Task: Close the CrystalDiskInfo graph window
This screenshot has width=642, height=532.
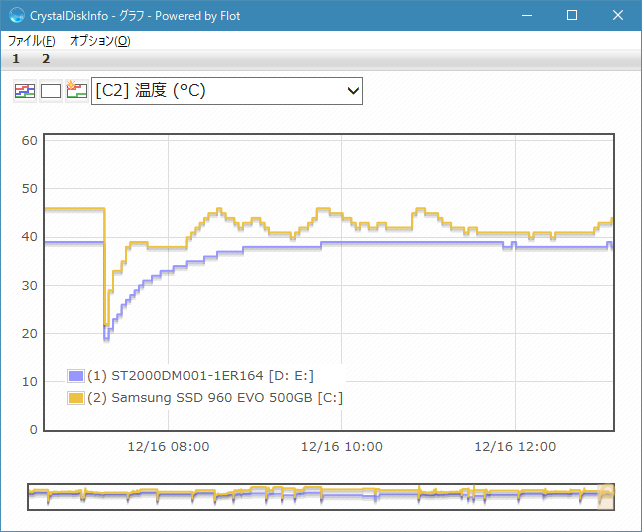Action: coord(618,16)
